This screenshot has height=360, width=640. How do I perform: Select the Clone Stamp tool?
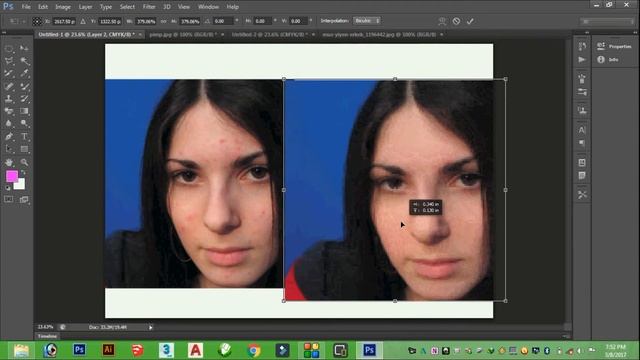[9, 99]
